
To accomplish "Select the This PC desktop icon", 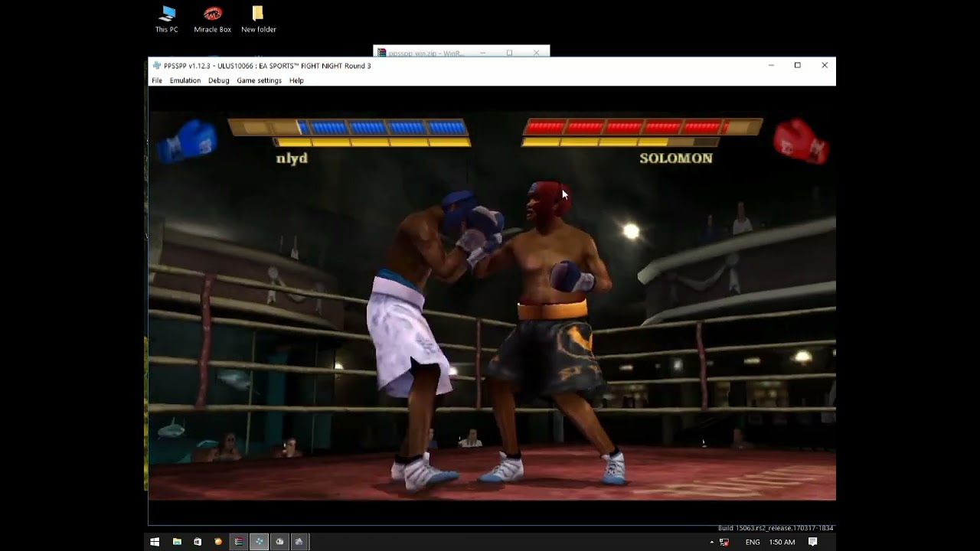I will point(167,20).
